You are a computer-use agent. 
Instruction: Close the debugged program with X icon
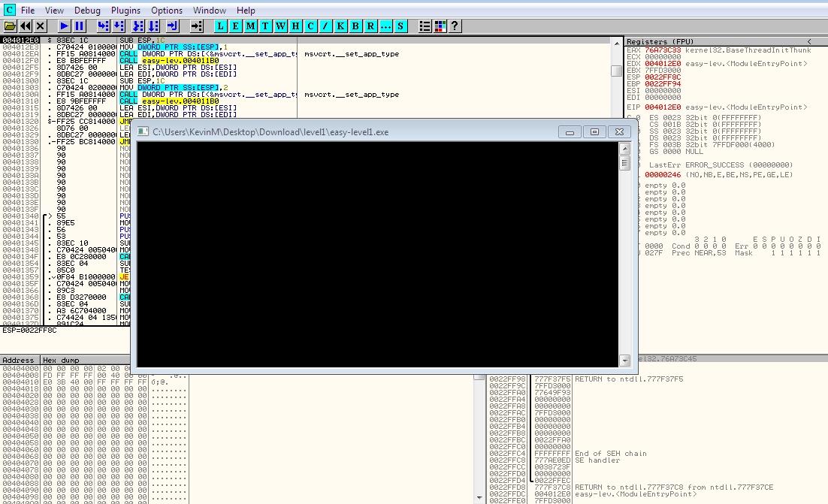pos(41,26)
